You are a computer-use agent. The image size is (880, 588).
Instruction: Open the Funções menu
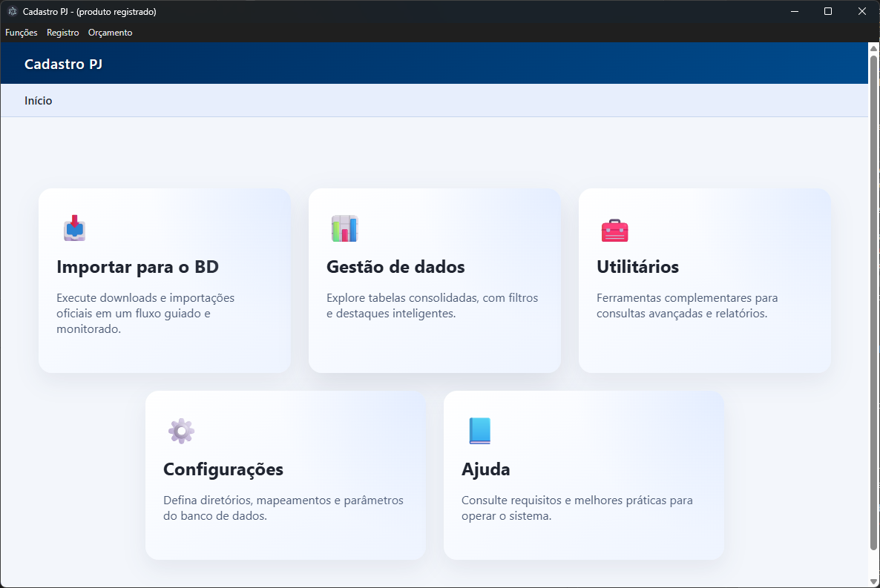coord(21,33)
